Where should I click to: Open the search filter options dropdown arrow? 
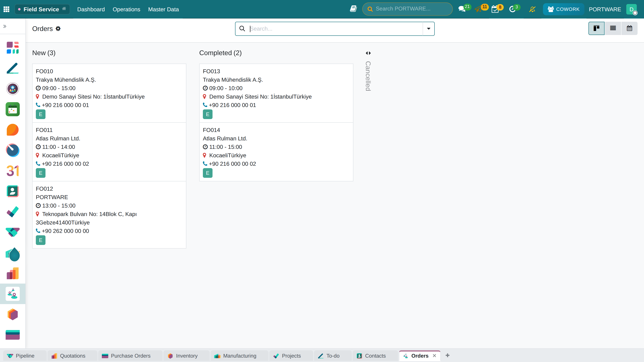(x=428, y=29)
